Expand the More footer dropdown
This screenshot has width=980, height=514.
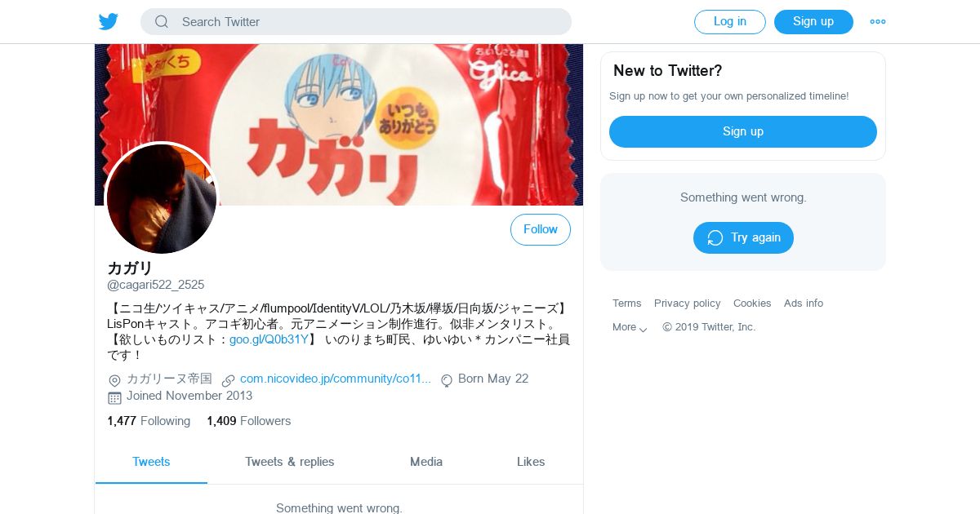point(630,327)
